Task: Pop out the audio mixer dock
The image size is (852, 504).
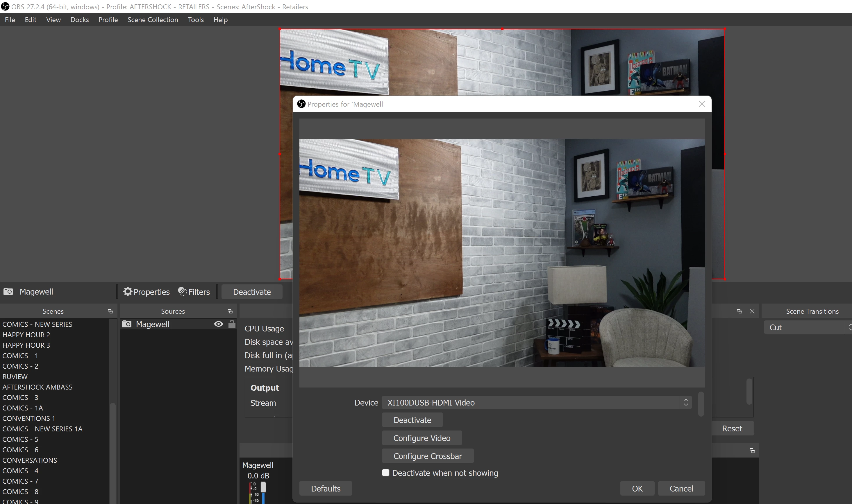Action: coord(752,450)
